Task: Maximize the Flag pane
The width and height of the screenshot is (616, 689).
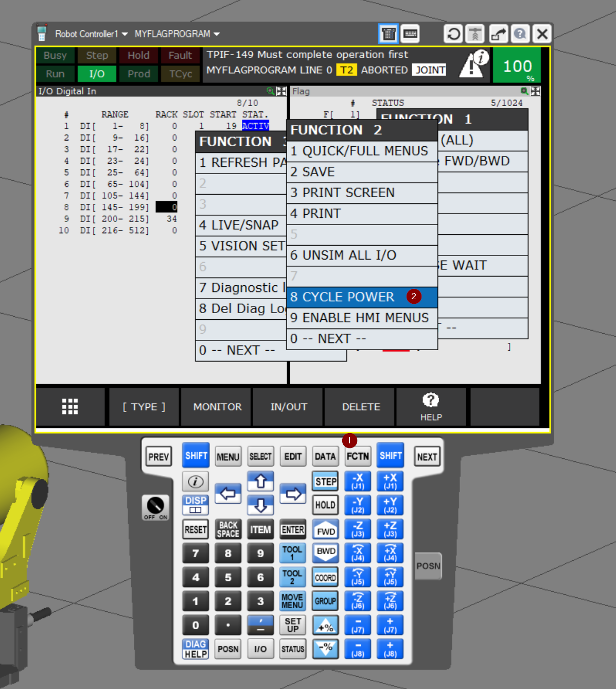Action: [x=535, y=91]
